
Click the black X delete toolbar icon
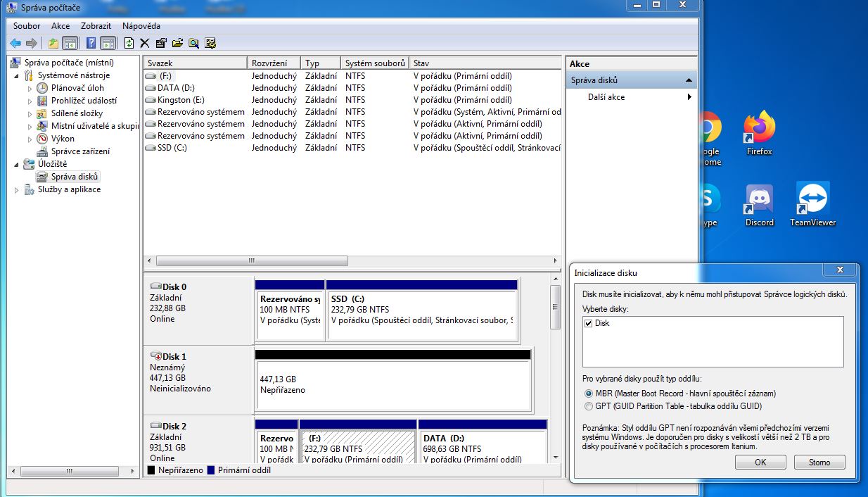(x=145, y=44)
